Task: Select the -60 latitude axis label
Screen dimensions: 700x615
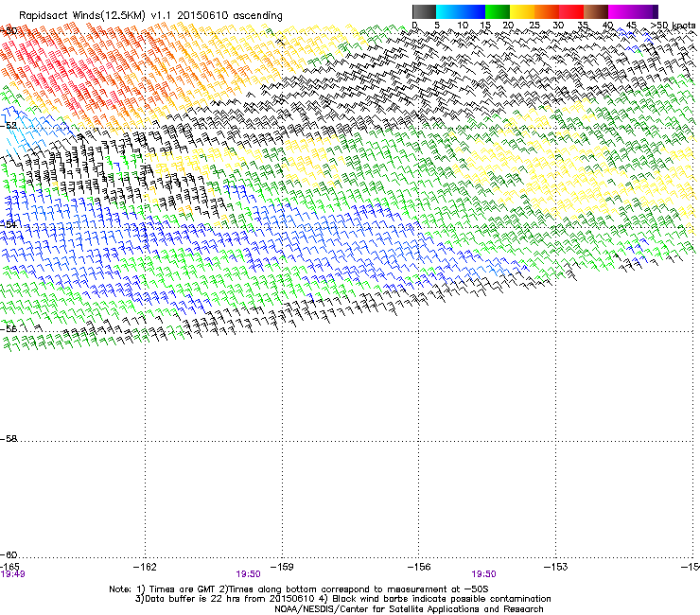Action: (x=8, y=554)
